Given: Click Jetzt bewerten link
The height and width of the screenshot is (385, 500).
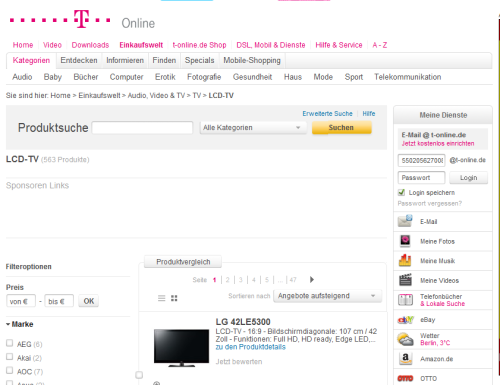Looking at the screenshot, I should [239, 362].
